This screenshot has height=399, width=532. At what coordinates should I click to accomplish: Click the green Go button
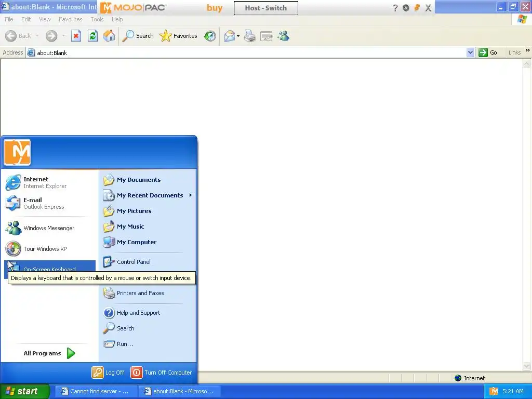(x=488, y=52)
